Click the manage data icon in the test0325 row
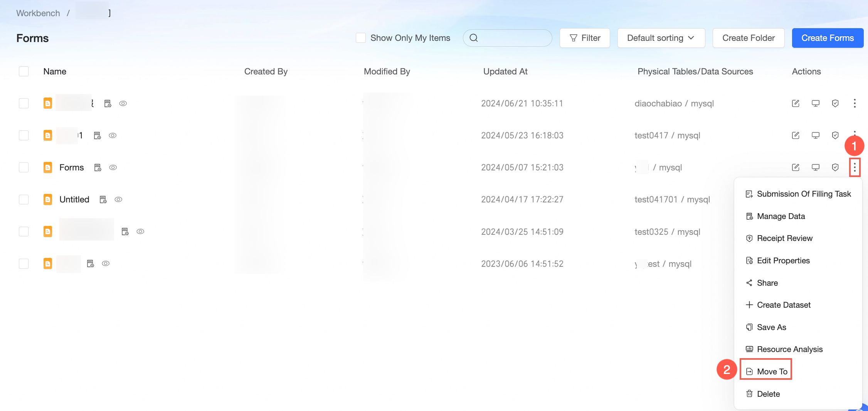868x411 pixels. (125, 231)
